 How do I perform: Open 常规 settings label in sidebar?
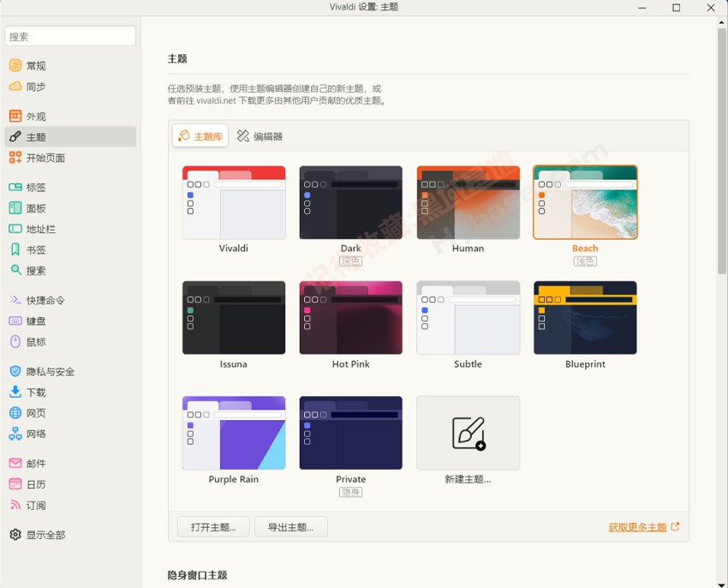[x=36, y=65]
